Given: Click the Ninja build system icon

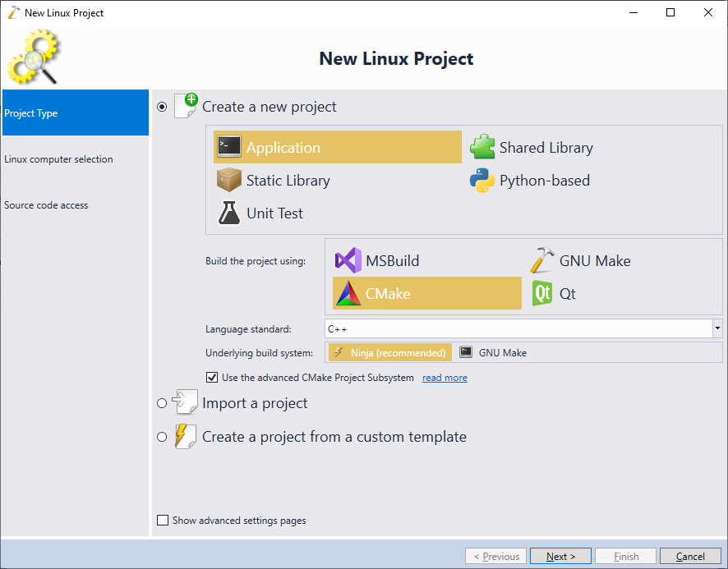Looking at the screenshot, I should [x=339, y=352].
